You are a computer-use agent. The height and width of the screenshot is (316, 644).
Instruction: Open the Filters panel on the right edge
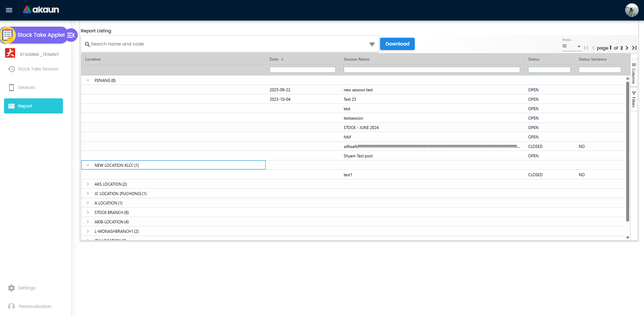[x=634, y=98]
